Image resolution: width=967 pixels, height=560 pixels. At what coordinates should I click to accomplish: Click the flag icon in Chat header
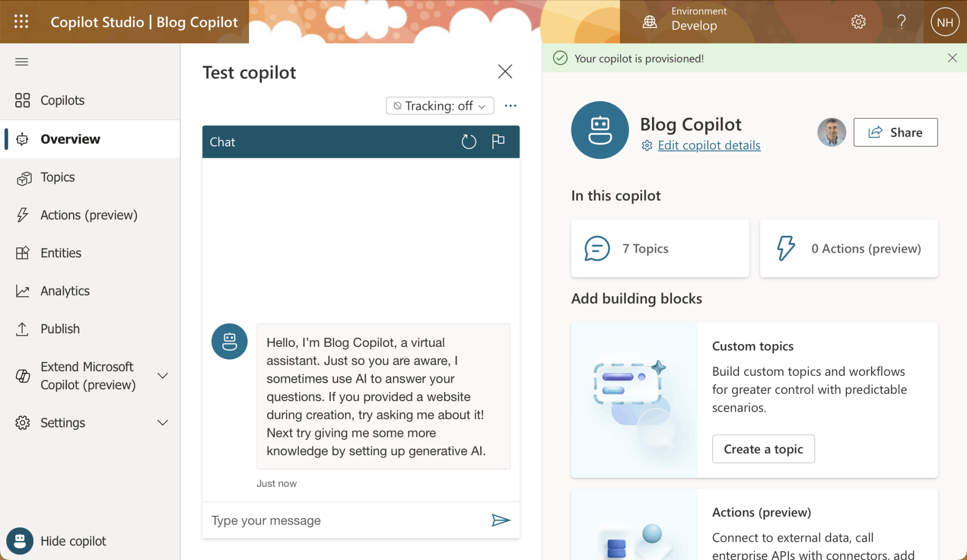pos(498,141)
